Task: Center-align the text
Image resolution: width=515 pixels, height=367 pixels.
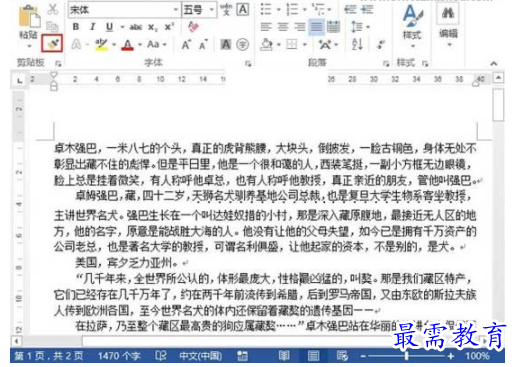Action: click(283, 27)
